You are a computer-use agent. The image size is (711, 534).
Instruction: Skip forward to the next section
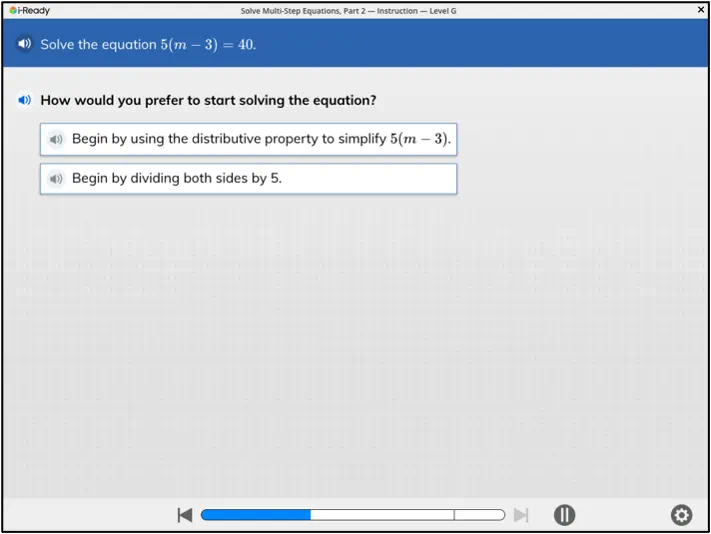pyautogui.click(x=520, y=515)
